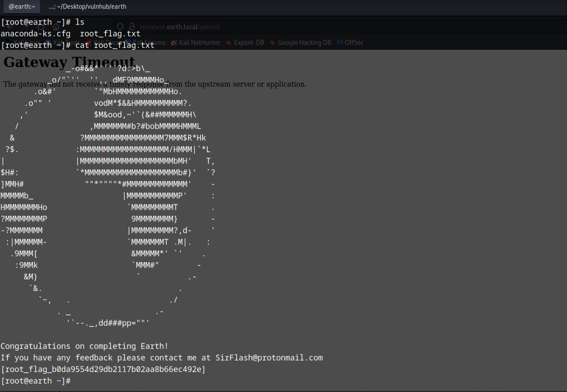The height and width of the screenshot is (392, 567).
Task: Click the root_flag hash string
Action: [x=103, y=369]
